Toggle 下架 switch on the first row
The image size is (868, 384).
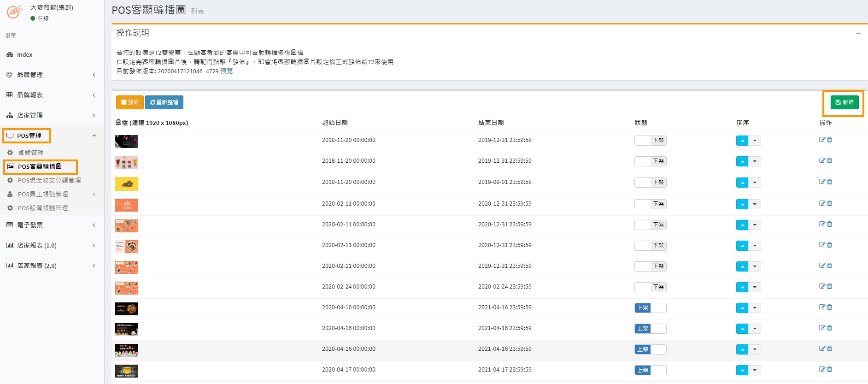[650, 141]
